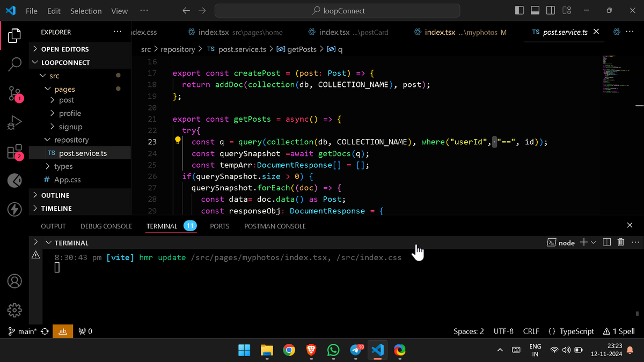Click the lightbulb code action icon on line 23
The height and width of the screenshot is (362, 644).
(x=178, y=141)
